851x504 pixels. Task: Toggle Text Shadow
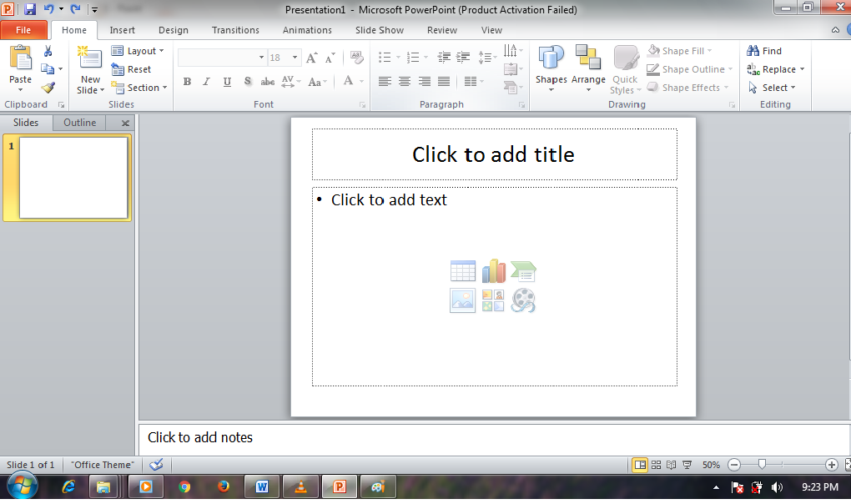[248, 82]
